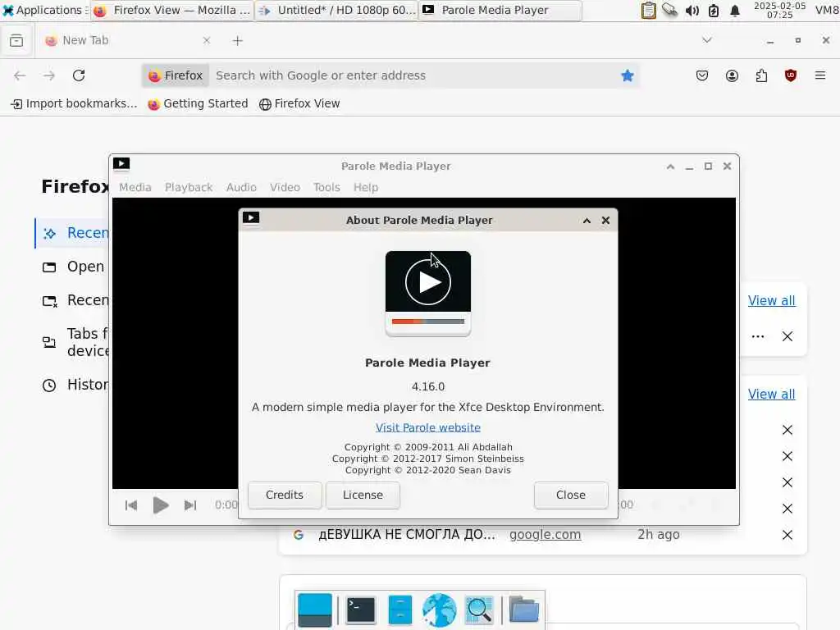Launch web browser globe icon in dock
This screenshot has width=840, height=630.
pyautogui.click(x=439, y=609)
